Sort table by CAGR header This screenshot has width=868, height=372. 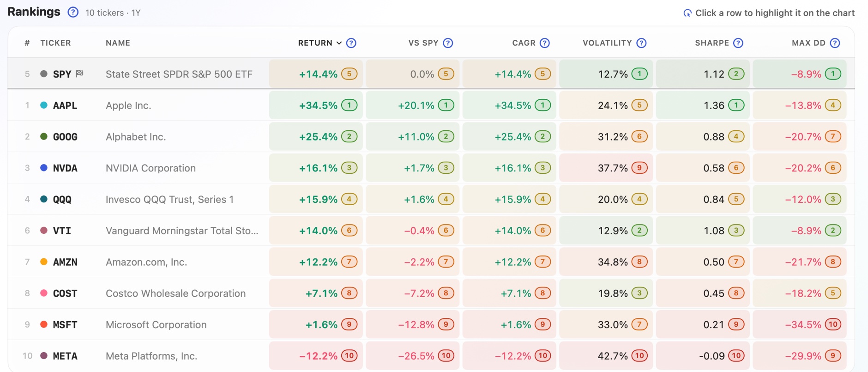point(524,43)
